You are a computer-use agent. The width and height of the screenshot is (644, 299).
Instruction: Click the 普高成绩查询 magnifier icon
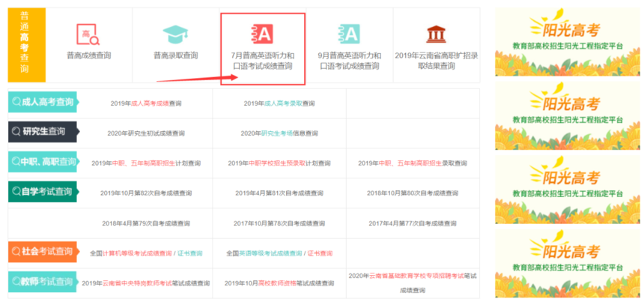pos(88,34)
